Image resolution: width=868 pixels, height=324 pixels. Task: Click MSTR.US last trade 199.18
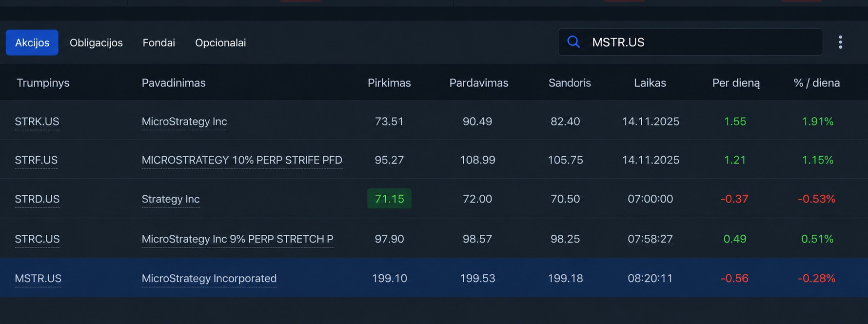click(x=565, y=279)
